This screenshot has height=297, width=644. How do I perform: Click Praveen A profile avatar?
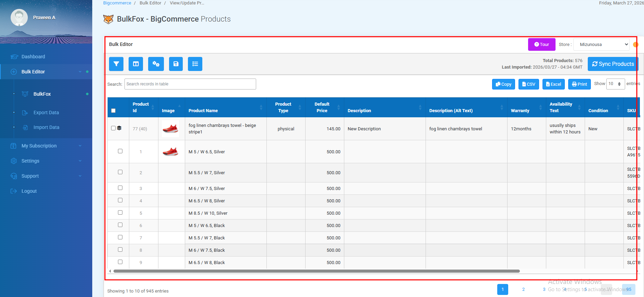[19, 17]
